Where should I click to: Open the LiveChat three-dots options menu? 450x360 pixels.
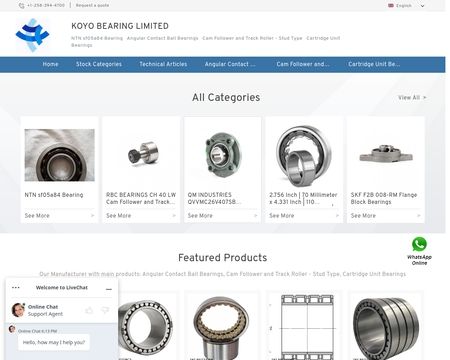click(16, 287)
